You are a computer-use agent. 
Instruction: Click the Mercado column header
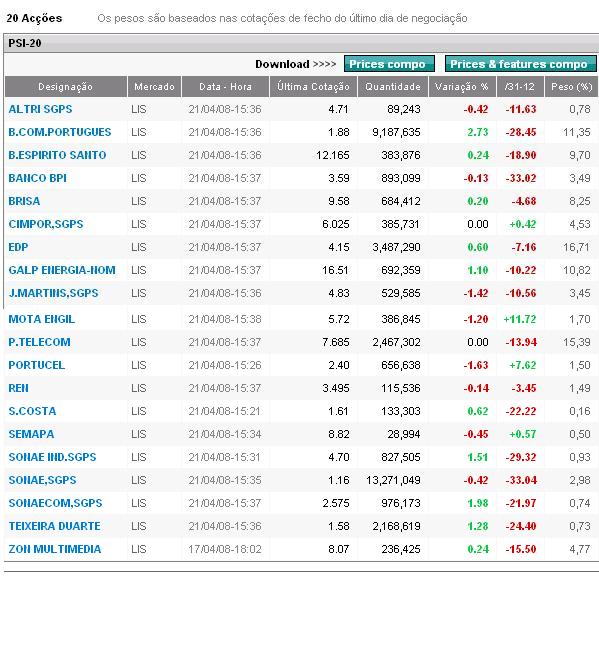[x=154, y=87]
